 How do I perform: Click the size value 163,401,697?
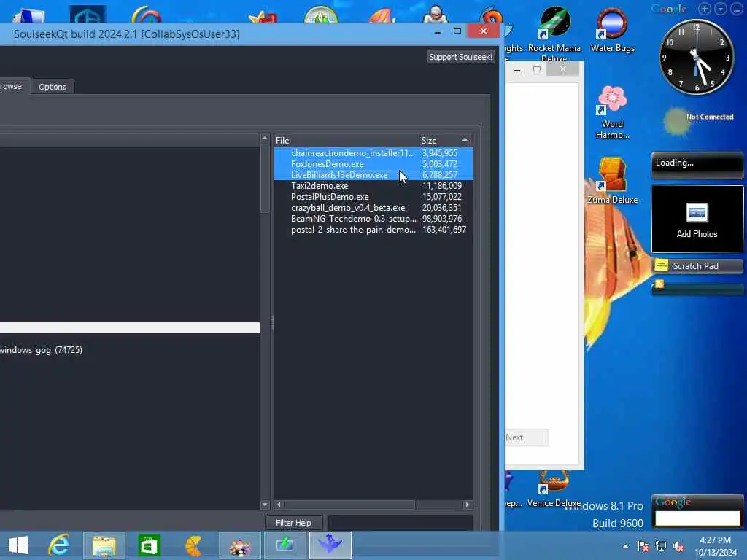click(x=444, y=230)
